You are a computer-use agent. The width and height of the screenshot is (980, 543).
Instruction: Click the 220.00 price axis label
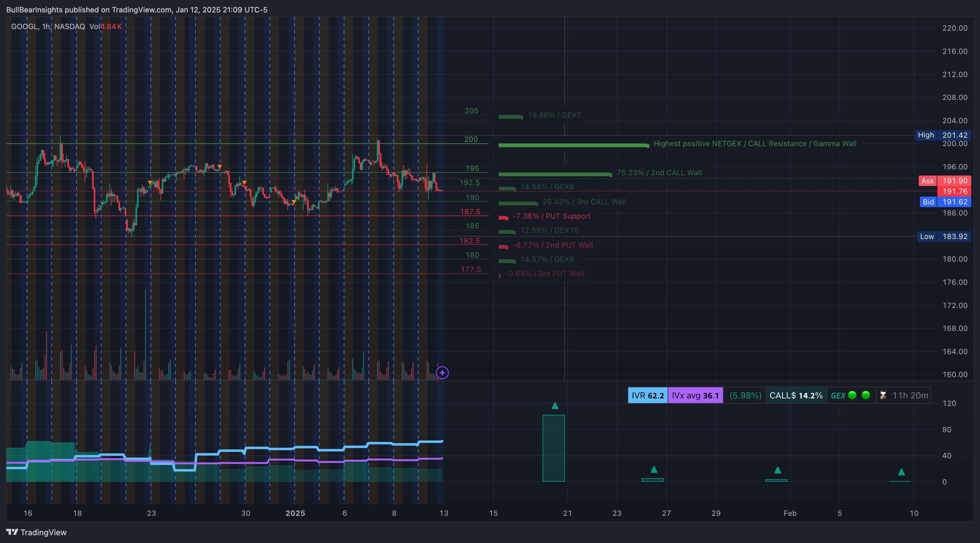point(955,28)
